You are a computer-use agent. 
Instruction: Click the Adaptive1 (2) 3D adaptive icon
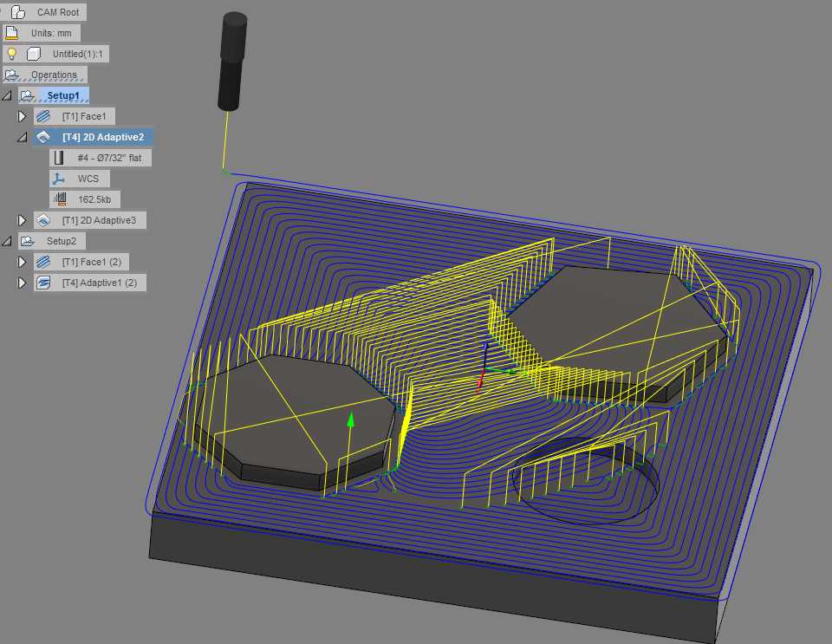43,283
